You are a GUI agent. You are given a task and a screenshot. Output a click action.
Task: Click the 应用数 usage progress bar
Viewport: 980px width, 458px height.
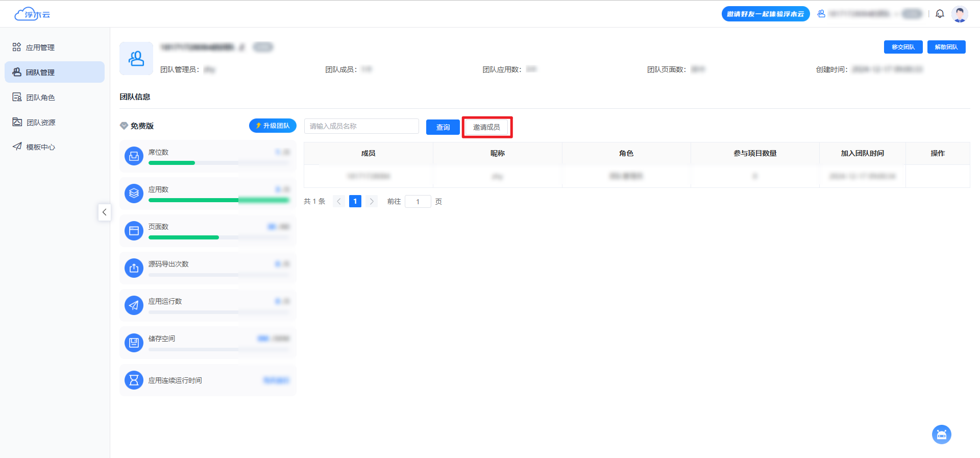218,200
